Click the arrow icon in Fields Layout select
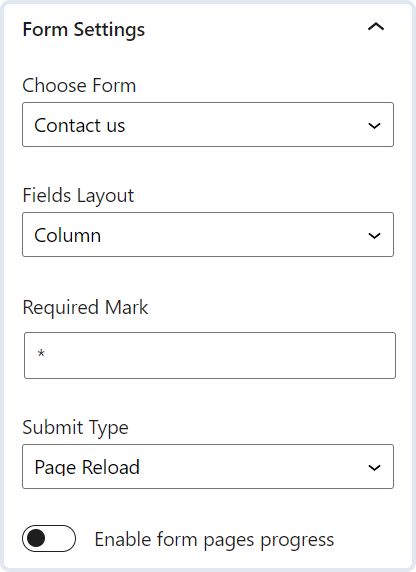This screenshot has width=416, height=572. [374, 236]
